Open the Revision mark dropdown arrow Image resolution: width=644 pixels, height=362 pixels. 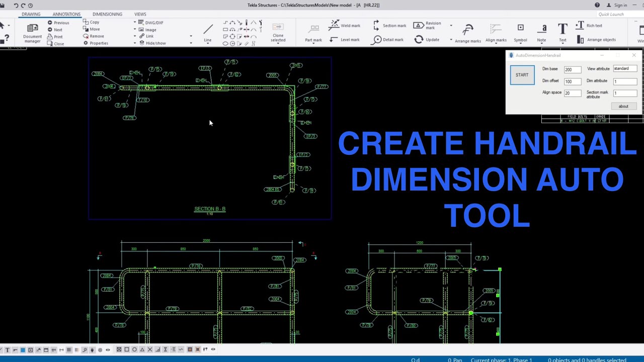tap(451, 25)
